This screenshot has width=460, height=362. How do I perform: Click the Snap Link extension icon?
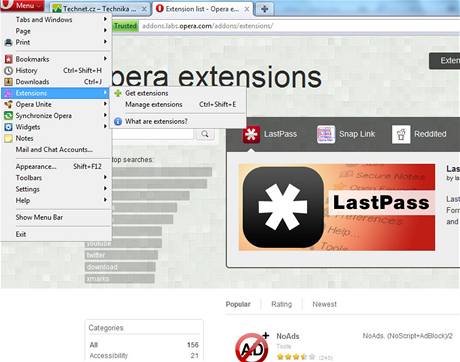click(x=326, y=134)
